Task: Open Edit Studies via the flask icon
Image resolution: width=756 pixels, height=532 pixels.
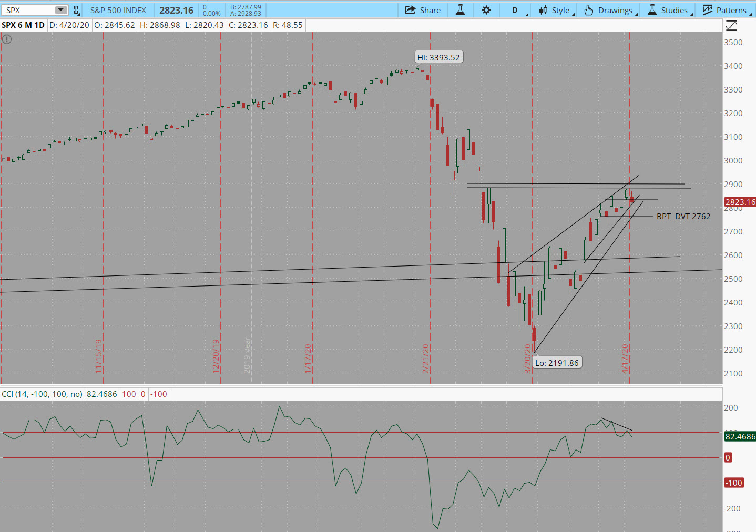Action: (x=460, y=10)
